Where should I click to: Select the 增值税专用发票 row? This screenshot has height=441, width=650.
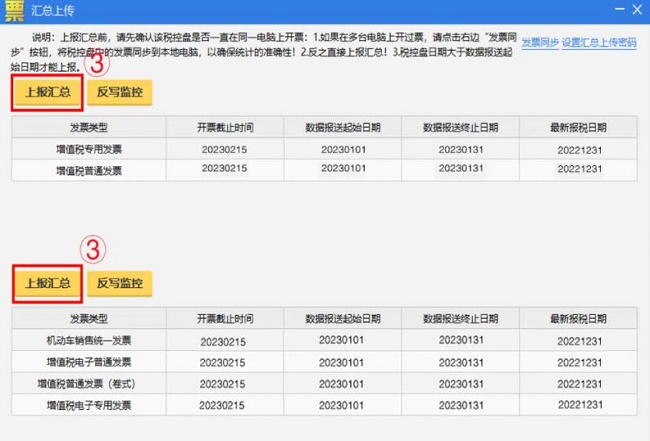(x=89, y=148)
